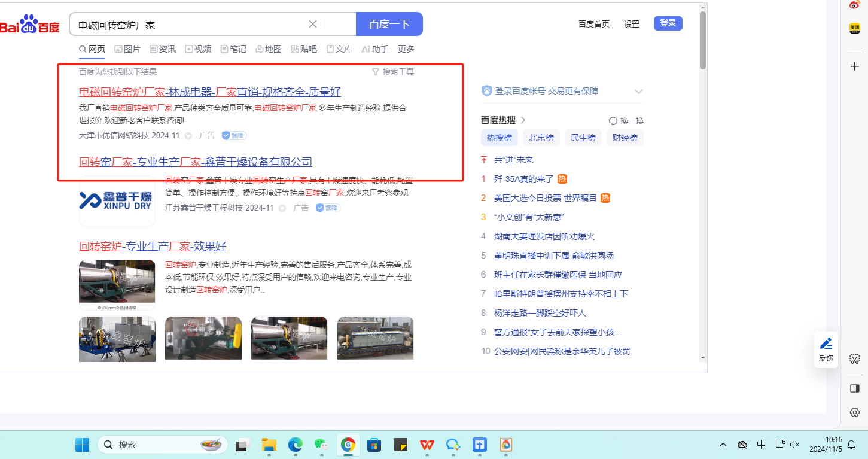Image resolution: width=868 pixels, height=459 pixels.
Task: Open the 搜索工具 filter options
Action: [393, 72]
